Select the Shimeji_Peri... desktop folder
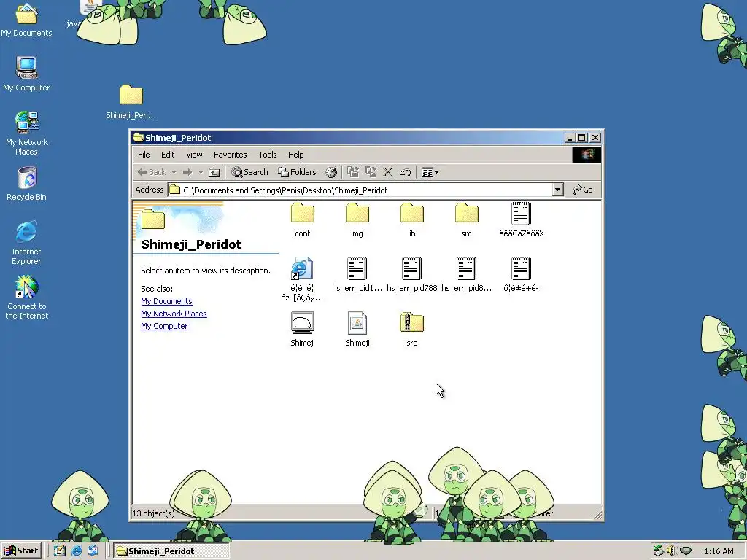This screenshot has width=747, height=560. (131, 102)
